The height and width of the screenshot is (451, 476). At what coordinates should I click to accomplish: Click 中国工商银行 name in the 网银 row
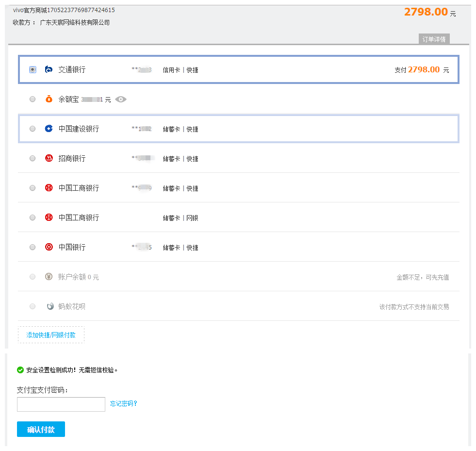79,217
